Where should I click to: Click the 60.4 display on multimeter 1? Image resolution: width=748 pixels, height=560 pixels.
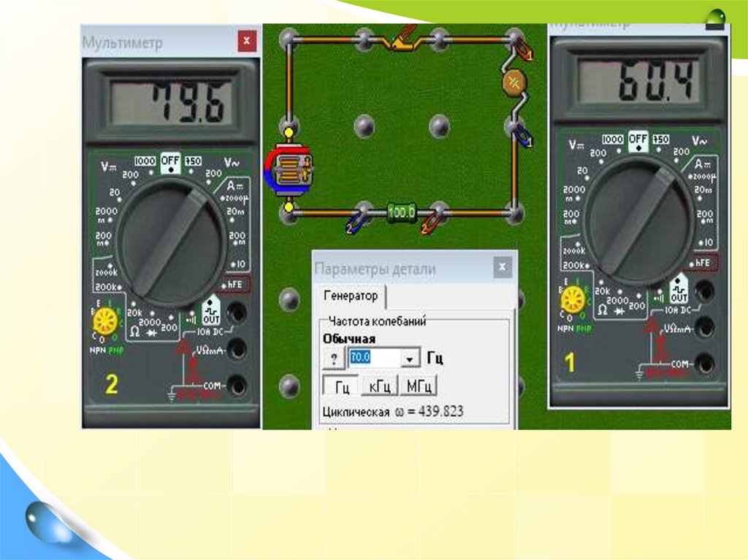pos(638,81)
